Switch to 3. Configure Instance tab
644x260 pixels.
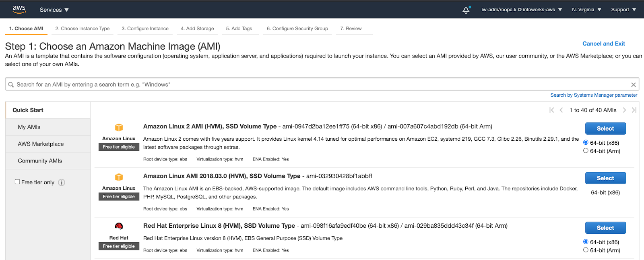[145, 29]
